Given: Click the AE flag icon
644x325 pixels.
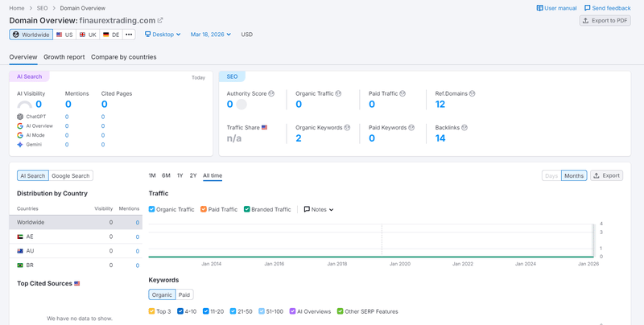Looking at the screenshot, I should click(x=20, y=237).
